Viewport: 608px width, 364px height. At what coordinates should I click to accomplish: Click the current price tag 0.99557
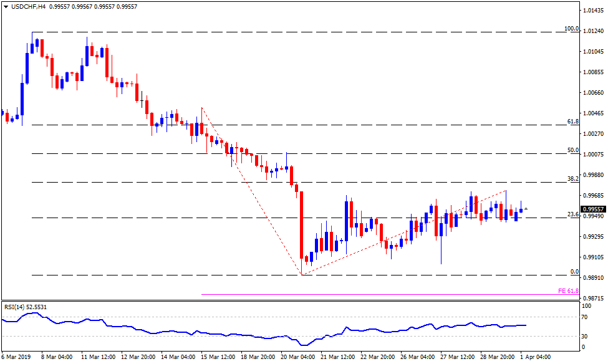594,209
